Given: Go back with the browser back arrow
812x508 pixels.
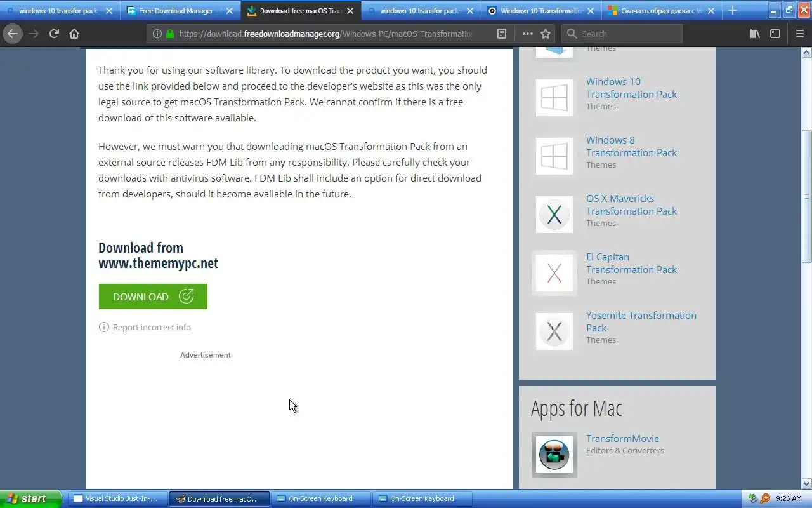Looking at the screenshot, I should click(x=13, y=34).
